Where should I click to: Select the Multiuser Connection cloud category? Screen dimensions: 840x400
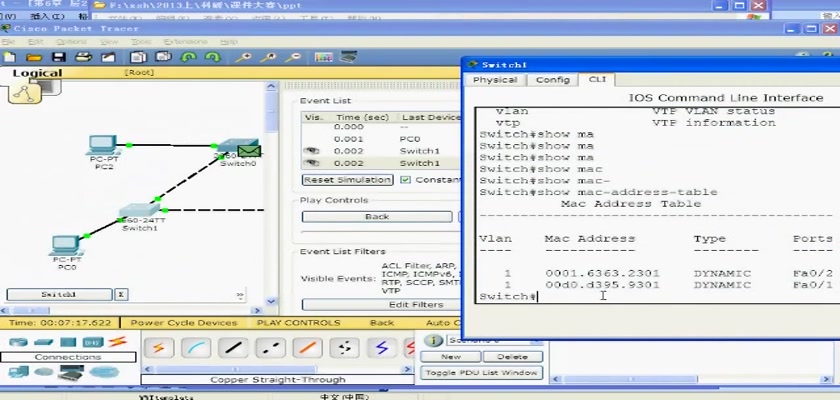coord(102,372)
